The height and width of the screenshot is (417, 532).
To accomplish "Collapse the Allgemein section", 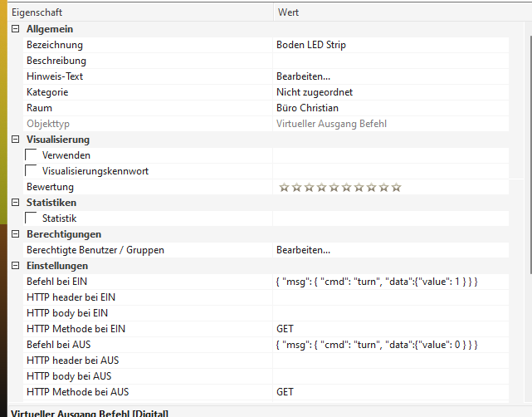I will 15,29.
